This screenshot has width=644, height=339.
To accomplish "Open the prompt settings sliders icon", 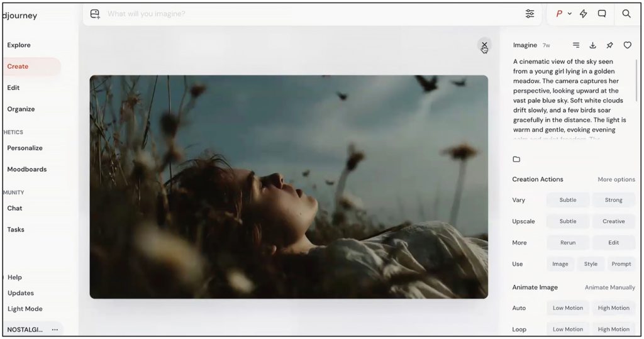I will point(530,14).
